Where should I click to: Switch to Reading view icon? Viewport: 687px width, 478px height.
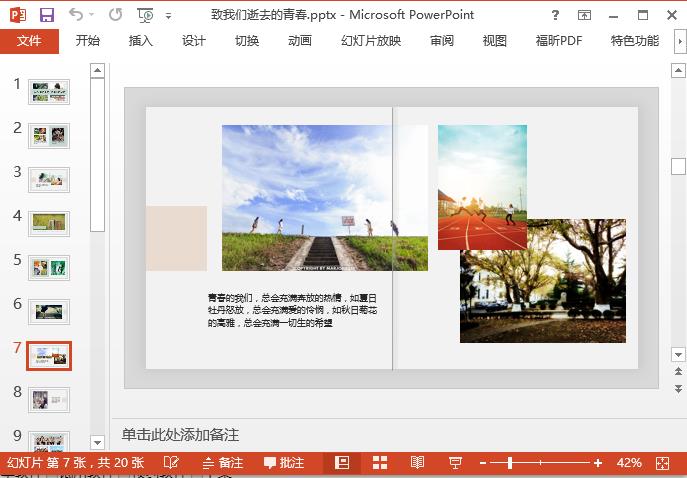418,463
